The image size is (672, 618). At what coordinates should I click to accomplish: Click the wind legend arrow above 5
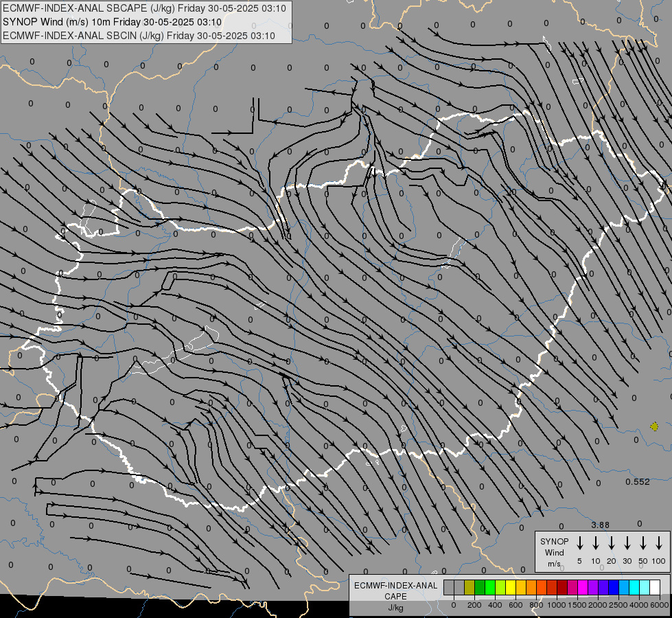point(580,543)
